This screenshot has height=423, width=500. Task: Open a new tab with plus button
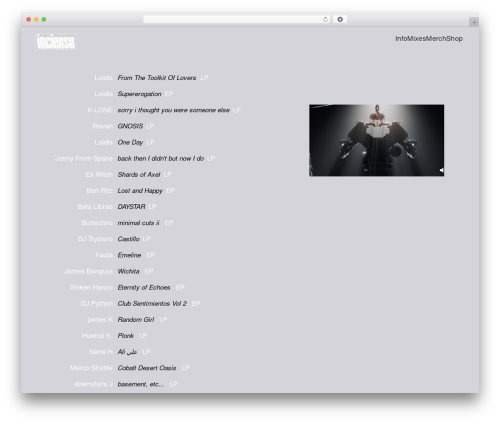474,22
